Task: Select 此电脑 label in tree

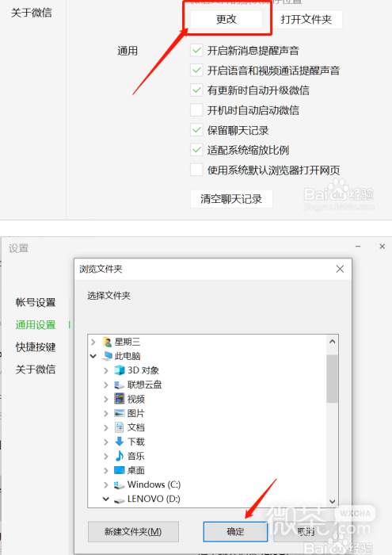Action: [127, 356]
